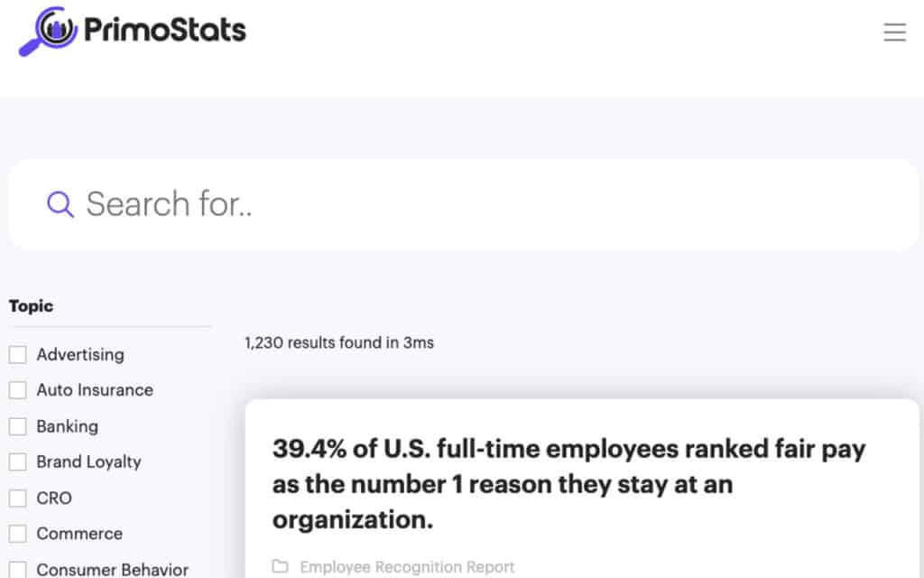Tick the Banking topic checkbox
Image resolution: width=924 pixels, height=578 pixels.
[x=18, y=426]
